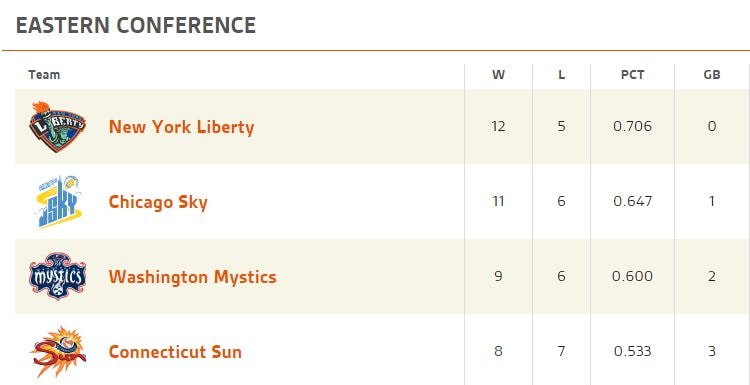Click the Connecticut Sun logo

pos(59,352)
